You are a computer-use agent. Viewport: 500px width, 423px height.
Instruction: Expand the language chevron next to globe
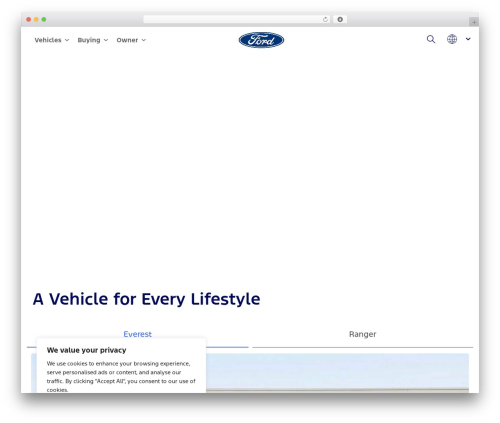(468, 39)
